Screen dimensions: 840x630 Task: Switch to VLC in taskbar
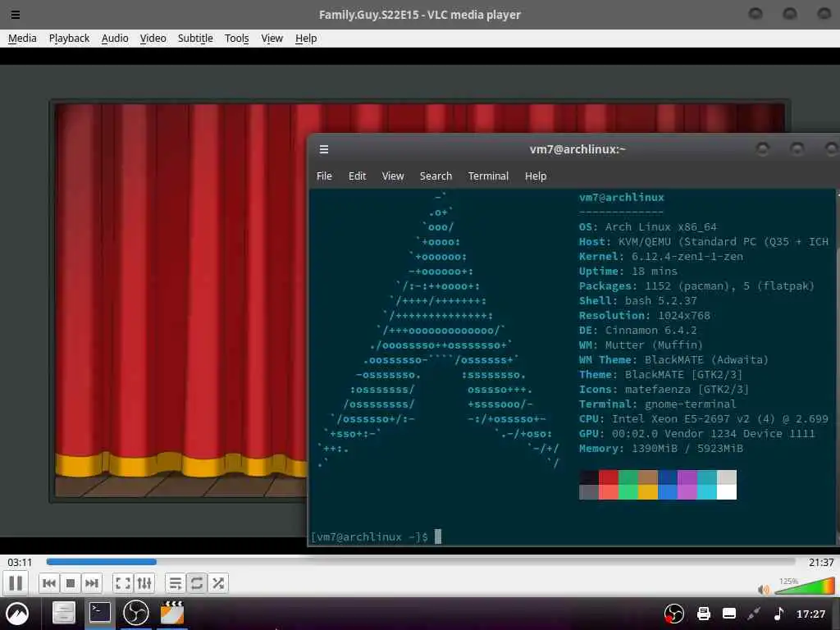172,613
